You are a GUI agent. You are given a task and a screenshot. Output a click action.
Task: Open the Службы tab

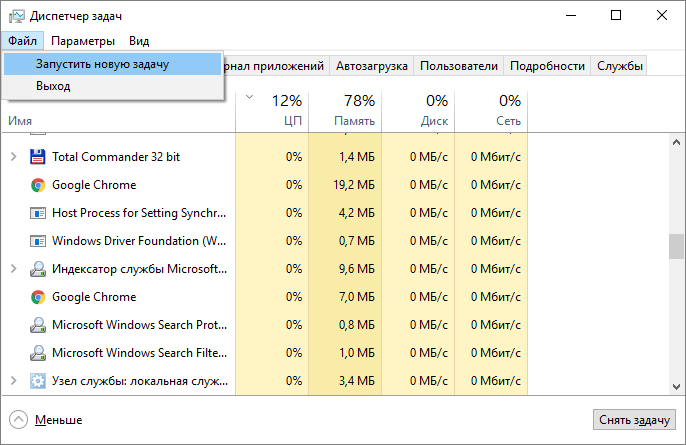[x=620, y=66]
